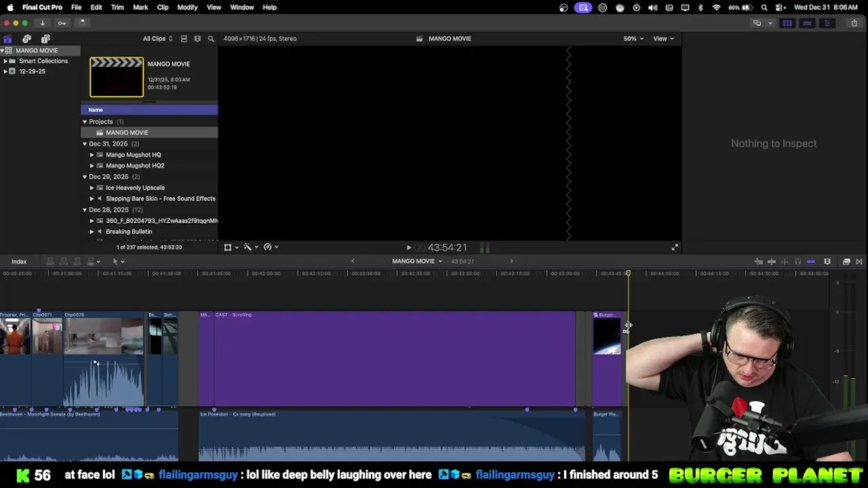Open the viewer zoom 50% dropdown

[633, 39]
